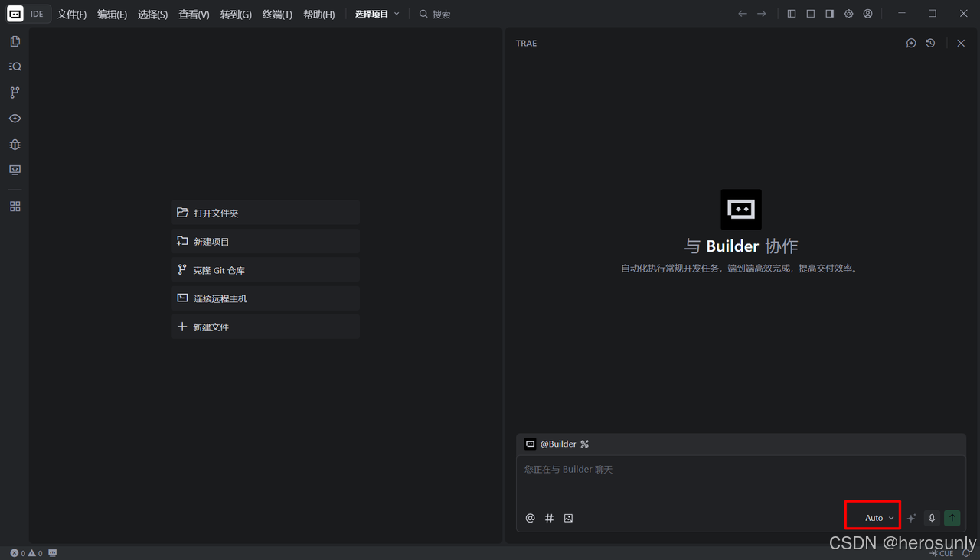Click the 搜索 search box
The image size is (980, 560).
click(x=435, y=14)
